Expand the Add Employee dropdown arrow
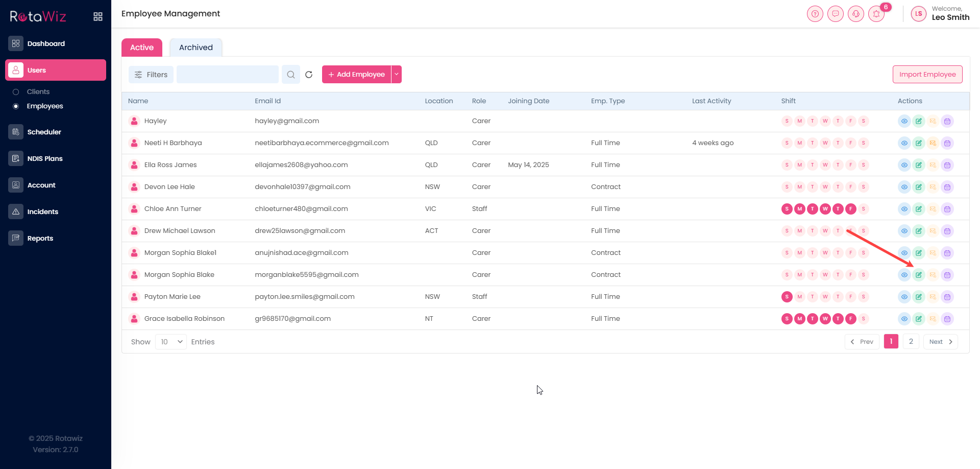Viewport: 980px width, 469px height. (x=397, y=75)
